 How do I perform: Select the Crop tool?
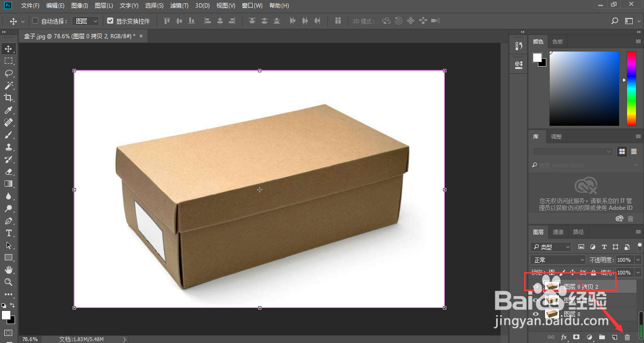pyautogui.click(x=8, y=98)
